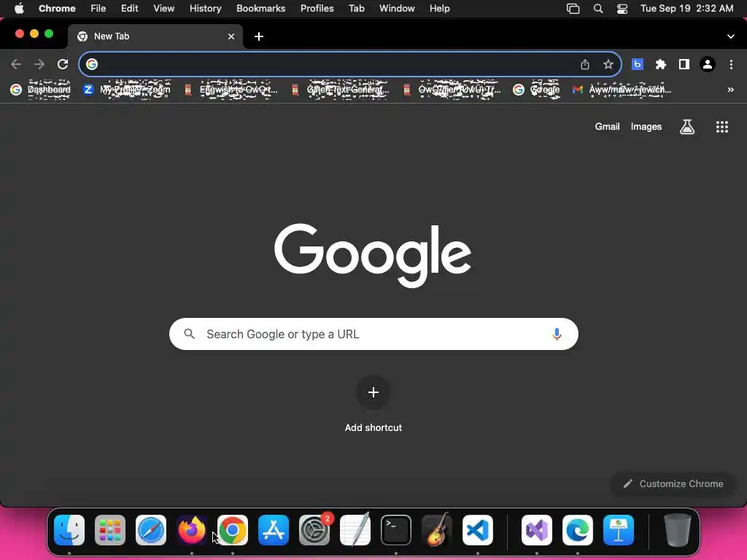Image resolution: width=747 pixels, height=560 pixels.
Task: Click the magnifier icon in search box
Action: click(189, 334)
